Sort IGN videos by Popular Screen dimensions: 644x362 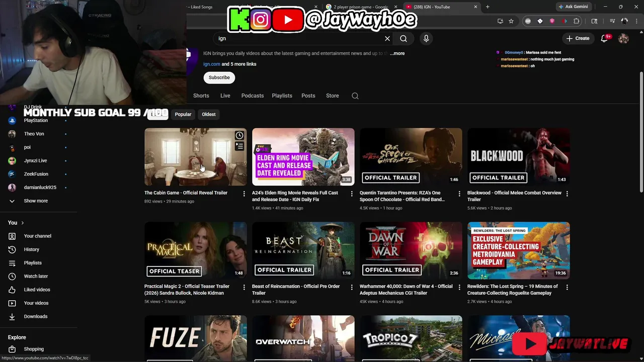(x=183, y=114)
